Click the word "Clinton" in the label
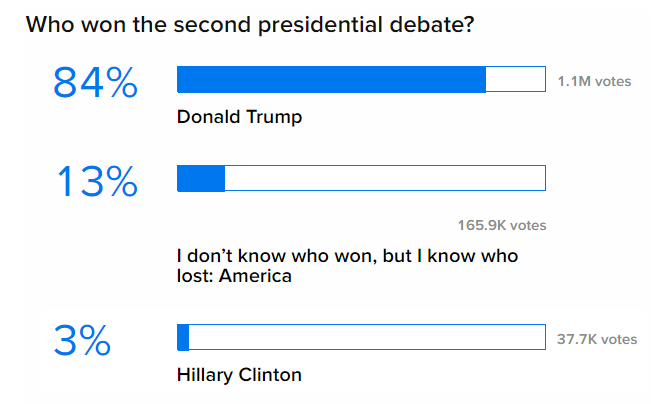663x404 pixels. click(270, 375)
